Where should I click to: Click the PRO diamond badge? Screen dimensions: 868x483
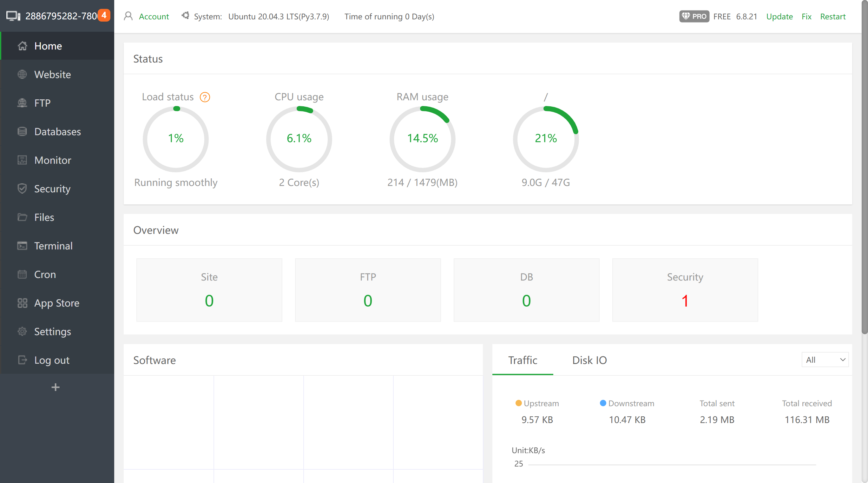click(x=694, y=17)
